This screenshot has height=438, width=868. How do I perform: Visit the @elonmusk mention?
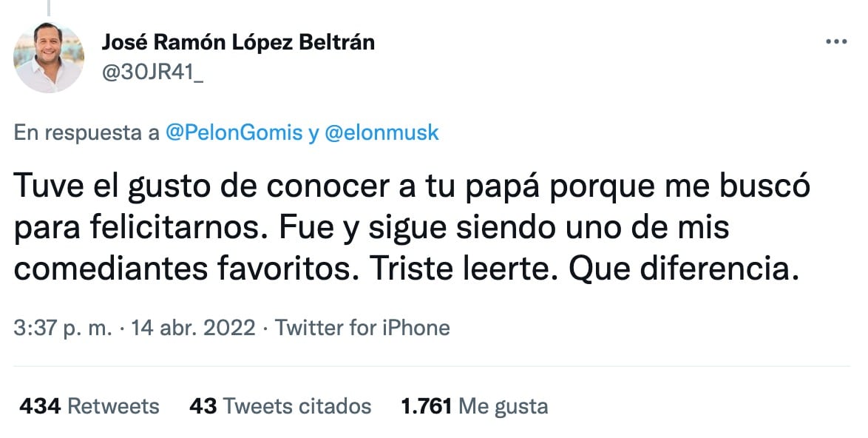tap(382, 133)
